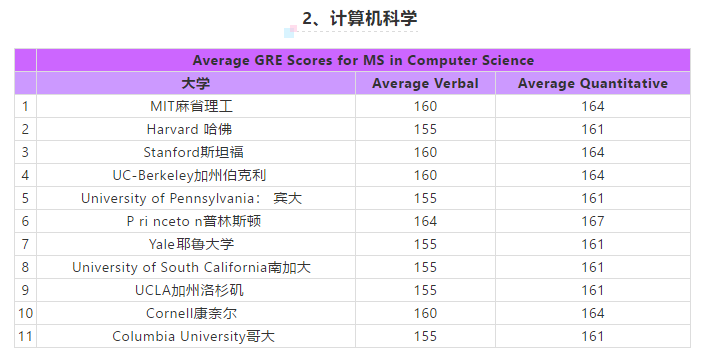Click the Harvard 哈佛 cell
This screenshot has width=706, height=362.
(x=196, y=129)
